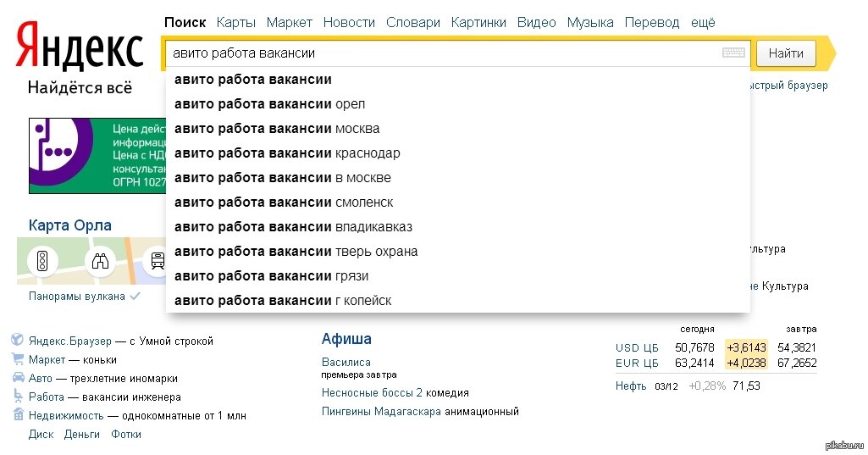Open the green MegaFon banner ad

pos(97,156)
